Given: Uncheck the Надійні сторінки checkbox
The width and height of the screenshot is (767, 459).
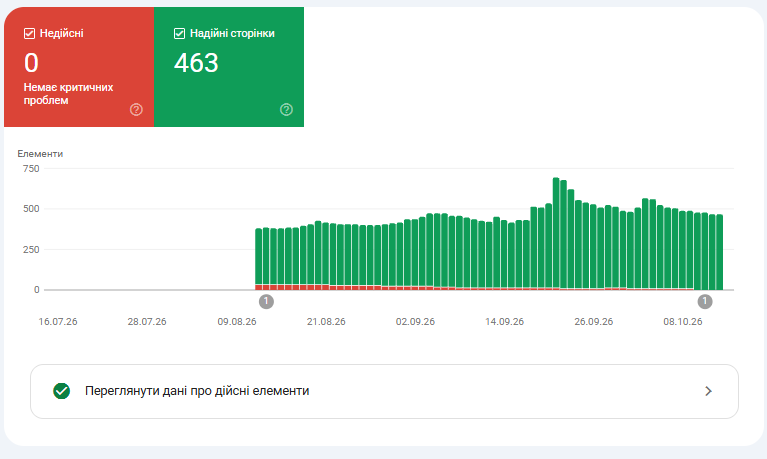Looking at the screenshot, I should 180,33.
